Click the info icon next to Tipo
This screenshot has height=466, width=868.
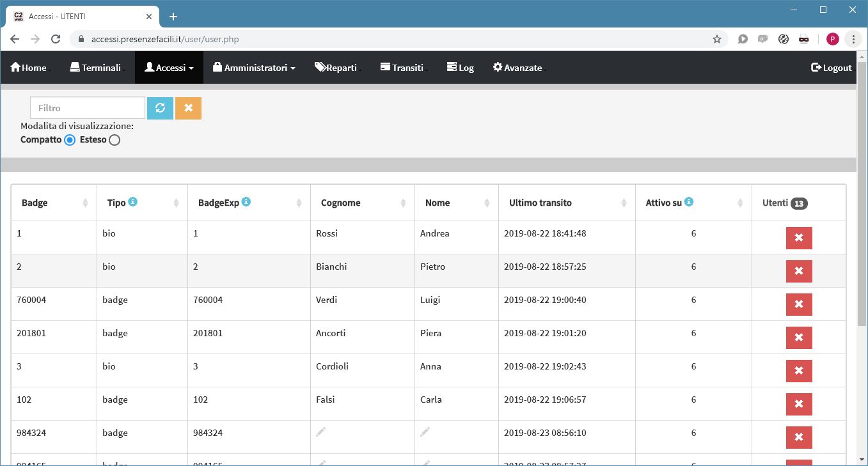pos(133,202)
